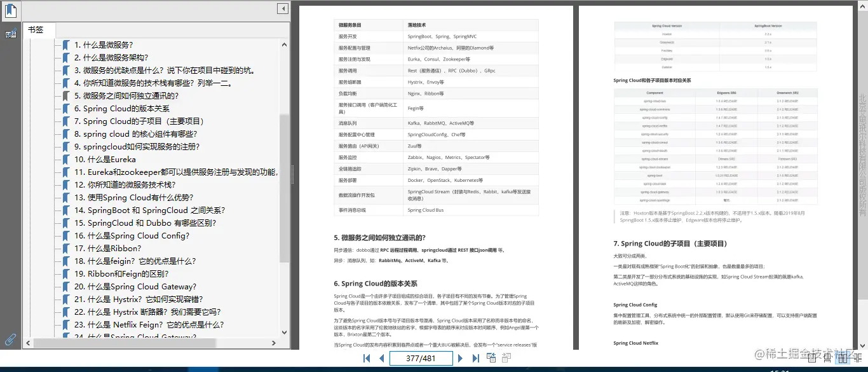Open bookmark 14. SpringBoot 和 SpringCloud 之间关系

coord(149,210)
